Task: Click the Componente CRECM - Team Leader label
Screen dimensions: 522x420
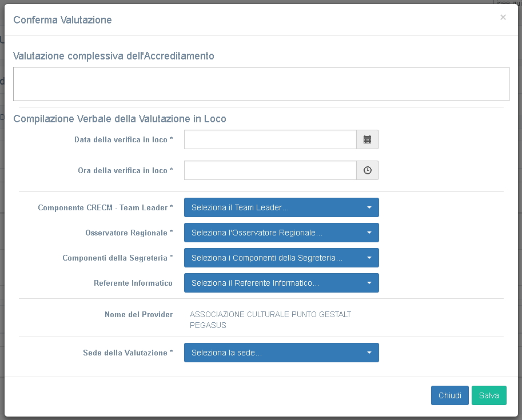Action: (x=105, y=207)
